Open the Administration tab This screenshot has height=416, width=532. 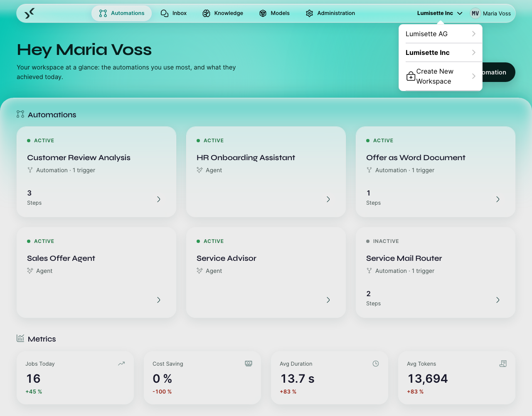click(x=330, y=13)
